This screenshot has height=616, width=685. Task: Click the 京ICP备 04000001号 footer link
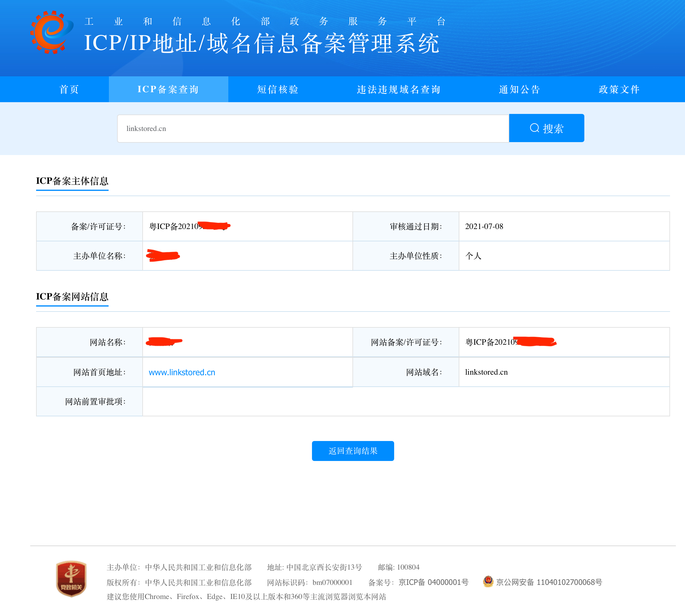[433, 582]
